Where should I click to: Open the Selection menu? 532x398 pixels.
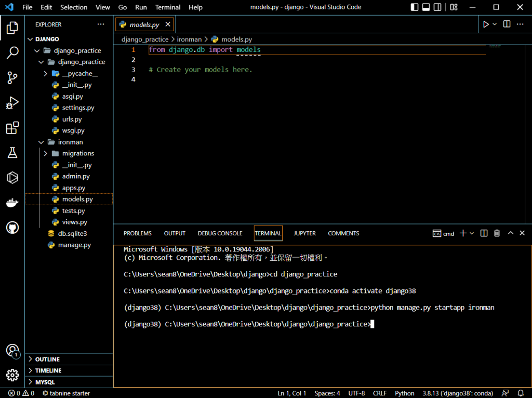[x=74, y=7]
